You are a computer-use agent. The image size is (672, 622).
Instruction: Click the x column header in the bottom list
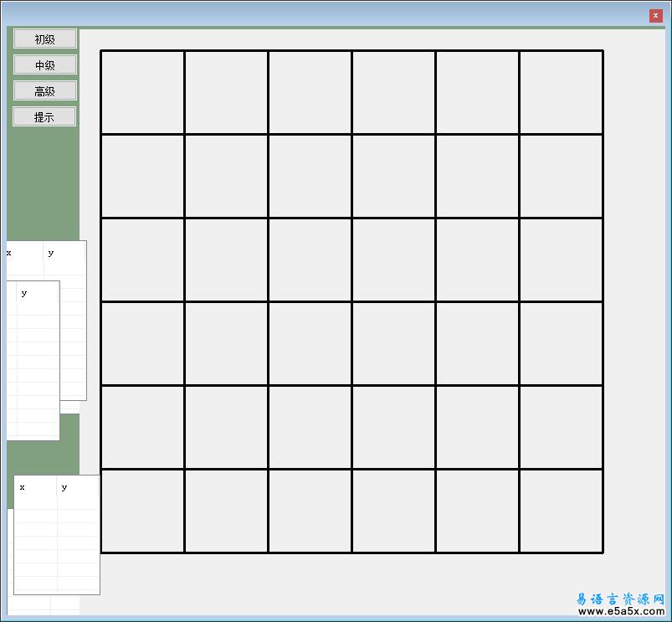click(35, 487)
